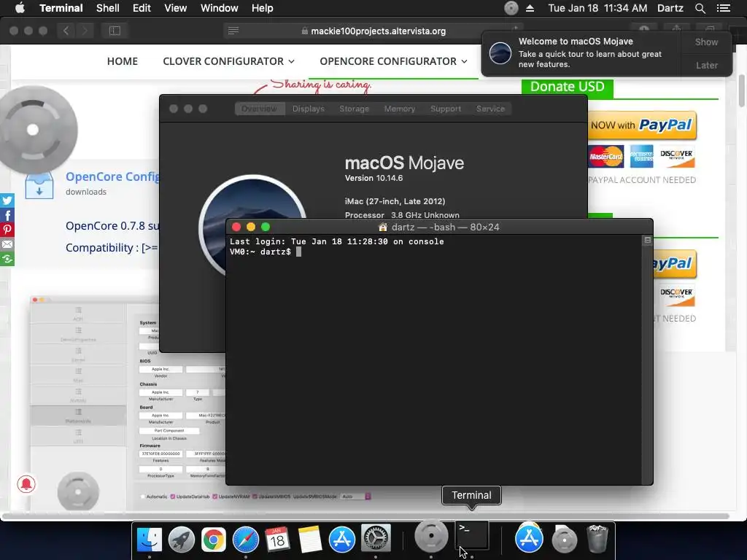Click green more-share sidebar icon
This screenshot has height=560, width=747.
point(7,259)
